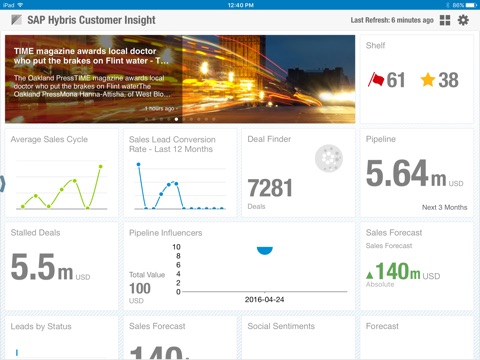
Task: Open the Social Sentiments tile
Action: pyautogui.click(x=298, y=338)
